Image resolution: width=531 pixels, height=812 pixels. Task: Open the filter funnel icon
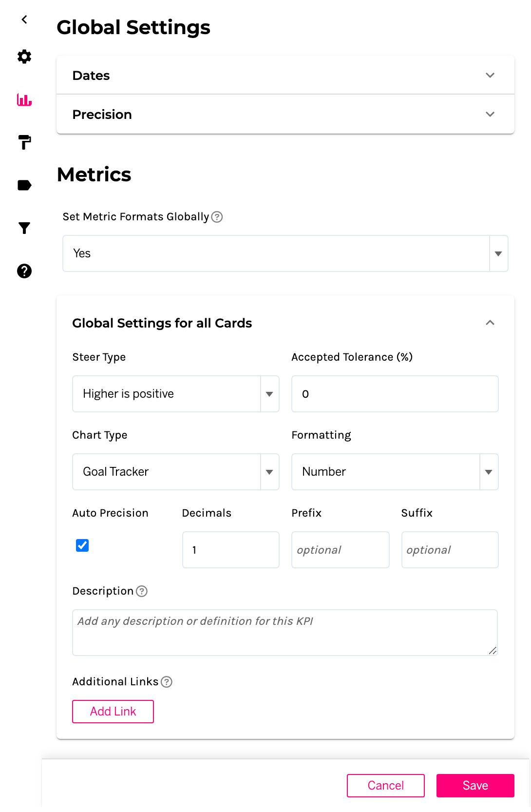(24, 228)
